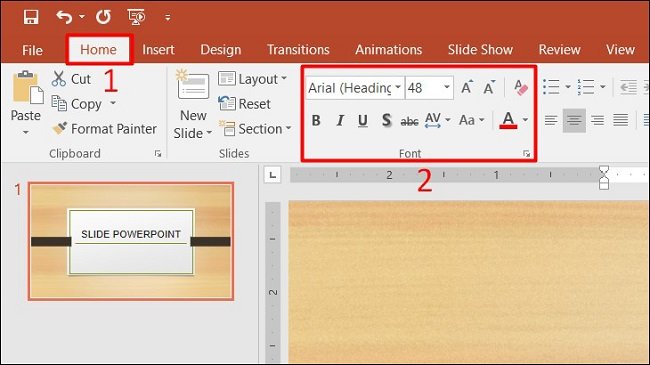Undo the last action
The width and height of the screenshot is (650, 365).
(64, 17)
